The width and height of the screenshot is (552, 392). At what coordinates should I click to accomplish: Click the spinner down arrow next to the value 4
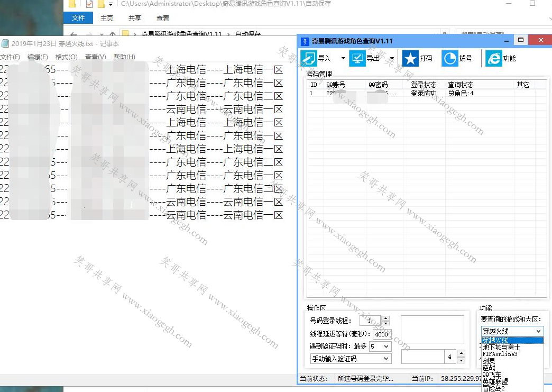[x=461, y=360]
